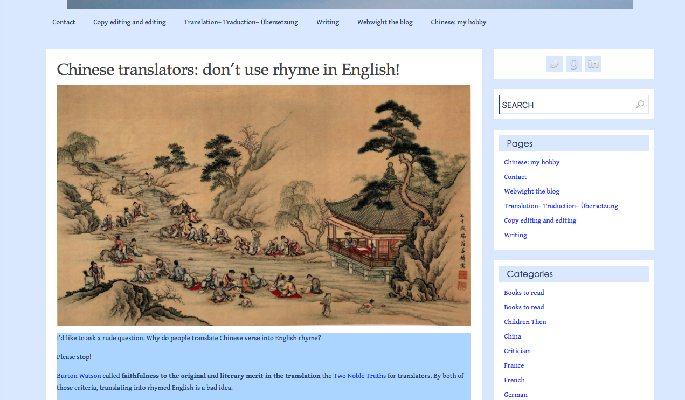Screen dimensions: 685x400
Task: Open the 'France' category link
Action: 514,366
